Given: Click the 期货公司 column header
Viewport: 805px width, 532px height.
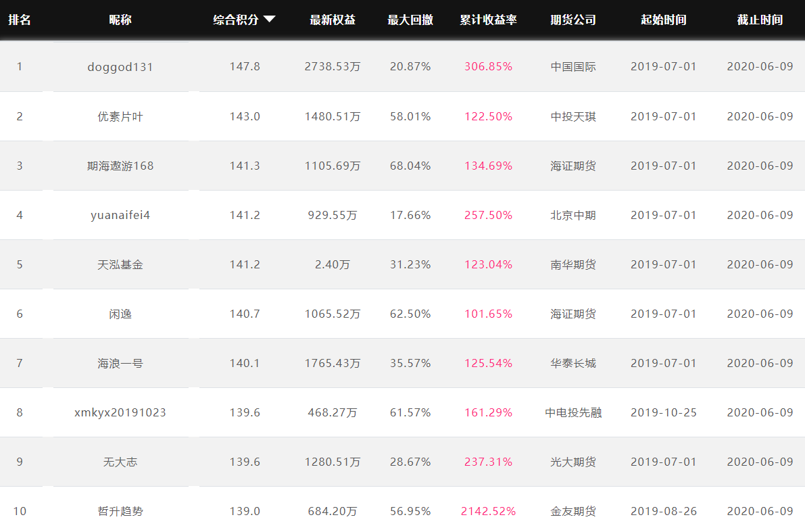Looking at the screenshot, I should click(x=573, y=20).
